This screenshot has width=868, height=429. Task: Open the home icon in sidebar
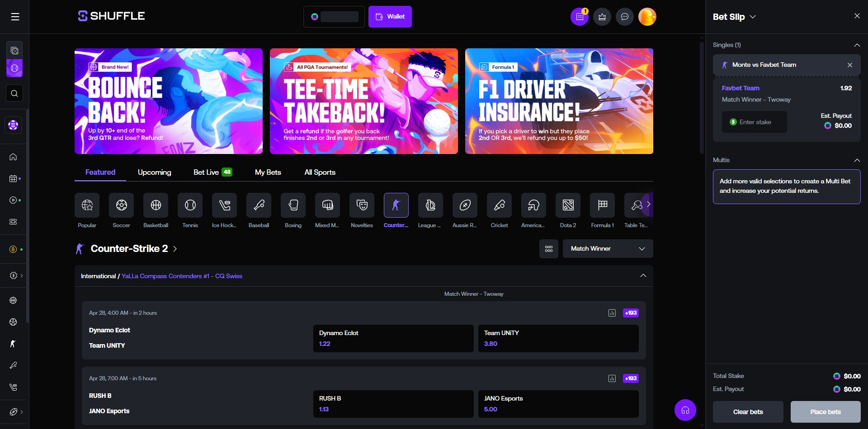[13, 157]
